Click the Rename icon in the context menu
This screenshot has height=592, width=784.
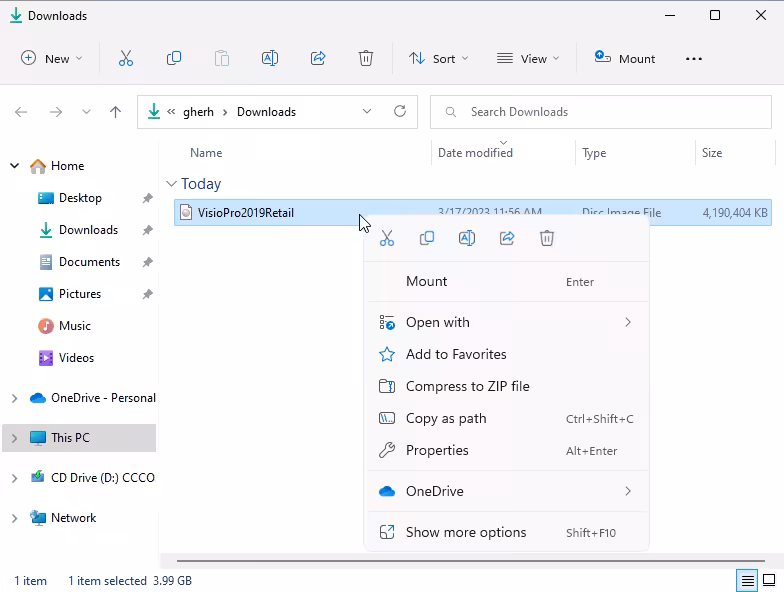point(467,238)
